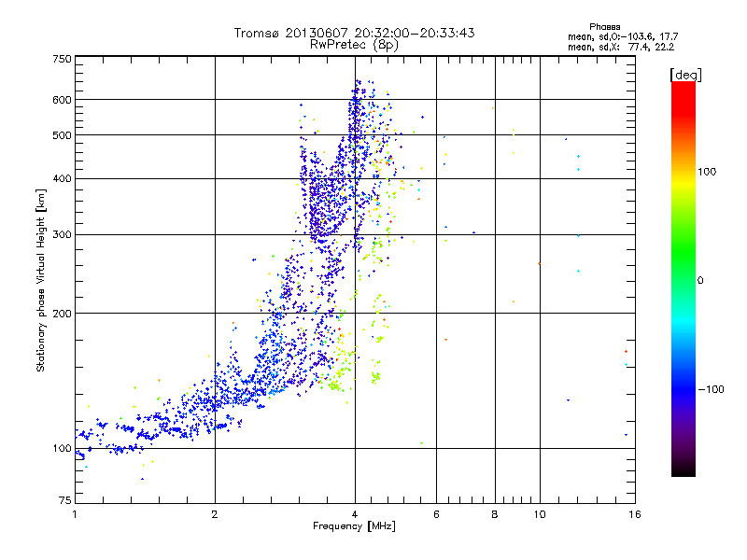The image size is (747, 560).
Task: Click the 200 tick label on the height axis
Action: [x=62, y=314]
